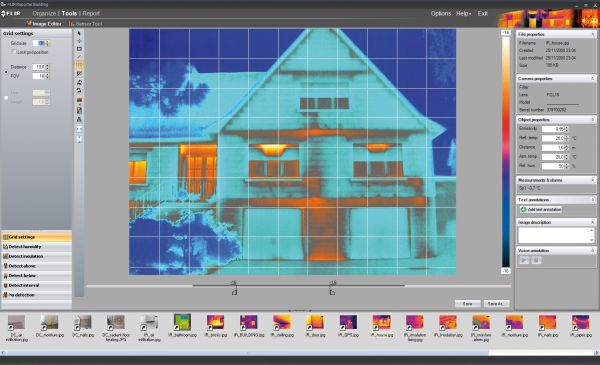Click Exit in the top bar
This screenshot has width=600, height=365.
pyautogui.click(x=483, y=13)
